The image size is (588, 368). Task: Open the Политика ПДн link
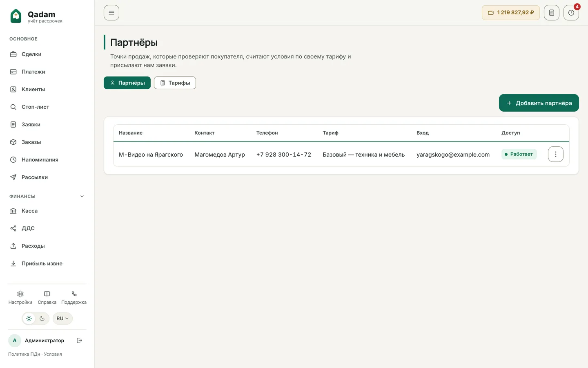click(x=24, y=354)
